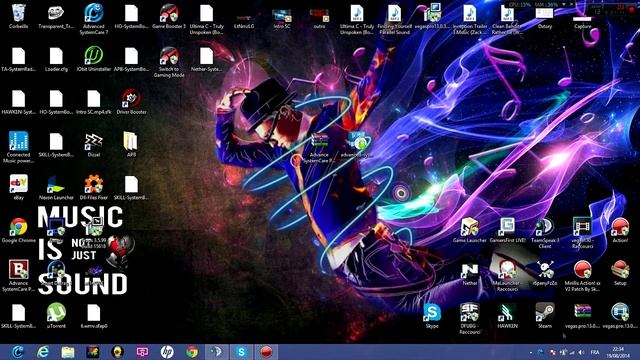The image size is (640, 360).
Task: Open the Transparent_Tr... troll face file
Action: [x=56, y=16]
